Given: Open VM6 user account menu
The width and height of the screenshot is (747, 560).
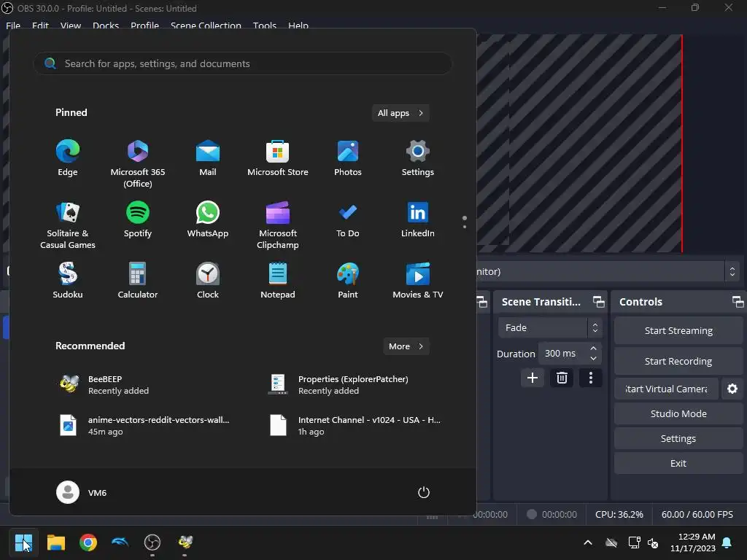Looking at the screenshot, I should point(82,492).
